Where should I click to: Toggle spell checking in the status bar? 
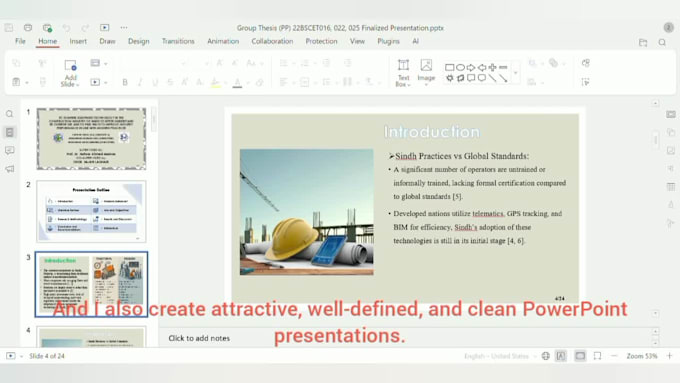(561, 356)
